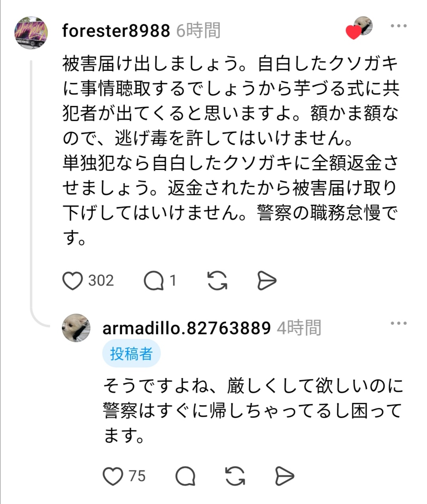Open more options menu for armadillo.82763889 reply
This screenshot has width=427, height=504.
(x=399, y=323)
